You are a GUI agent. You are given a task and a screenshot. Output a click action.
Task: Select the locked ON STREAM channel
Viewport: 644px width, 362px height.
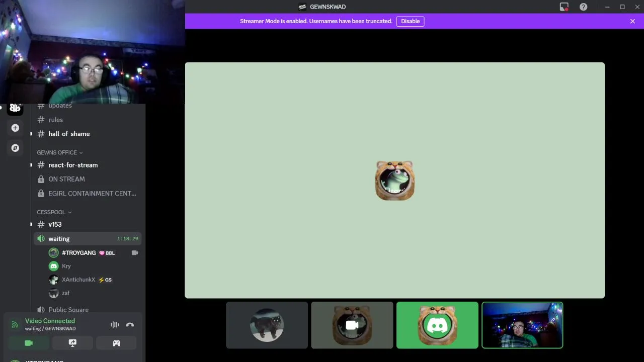tap(88, 179)
